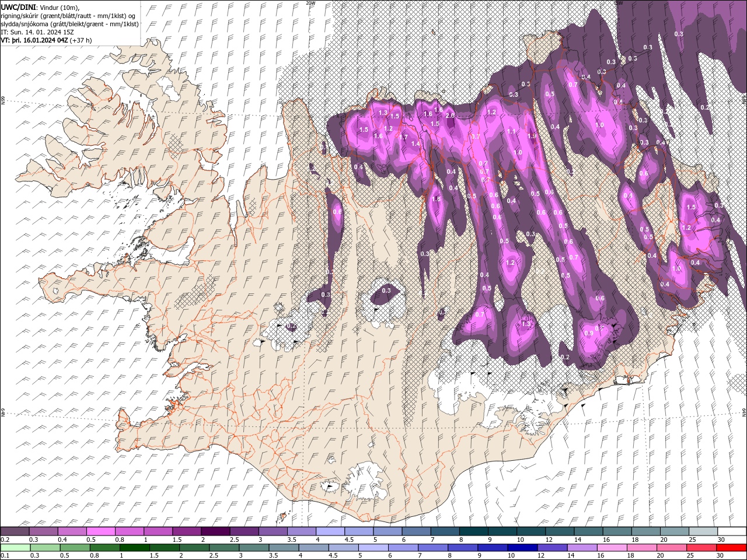The height and width of the screenshot is (560, 747).
Task: Click the 'rigning/skúrir' legend description line
Action: [68, 16]
